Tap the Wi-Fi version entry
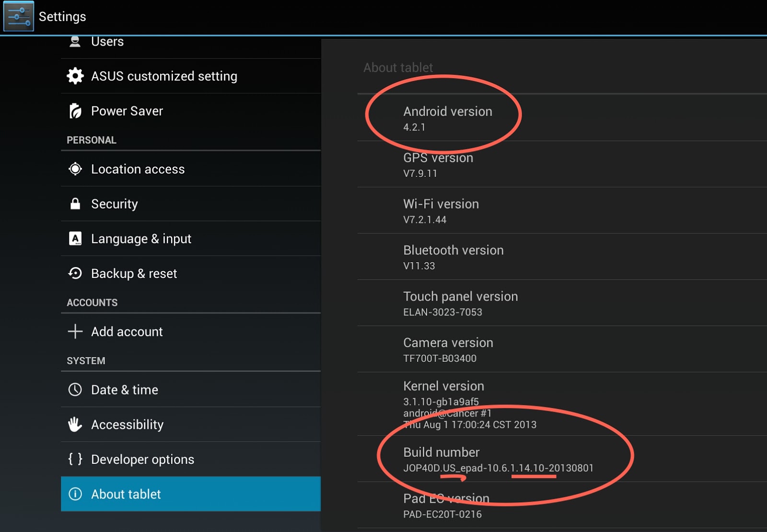The height and width of the screenshot is (532, 767). 441,211
